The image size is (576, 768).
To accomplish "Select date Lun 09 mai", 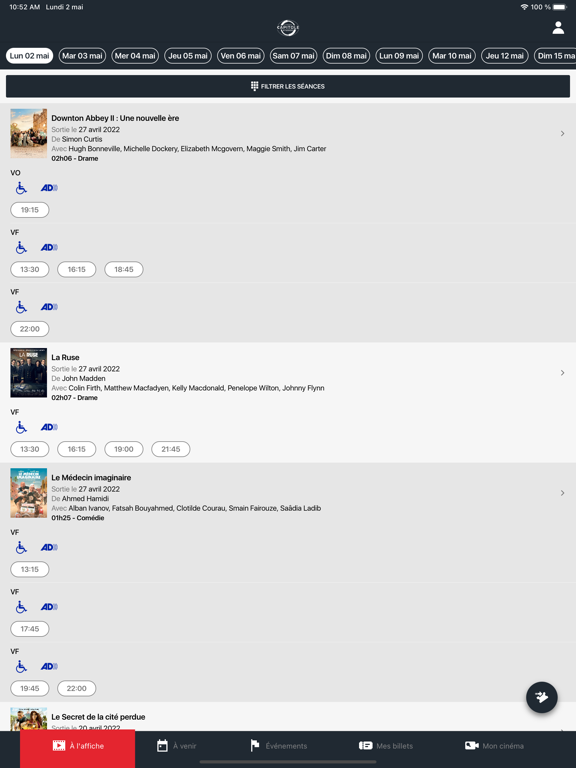I will tap(399, 56).
